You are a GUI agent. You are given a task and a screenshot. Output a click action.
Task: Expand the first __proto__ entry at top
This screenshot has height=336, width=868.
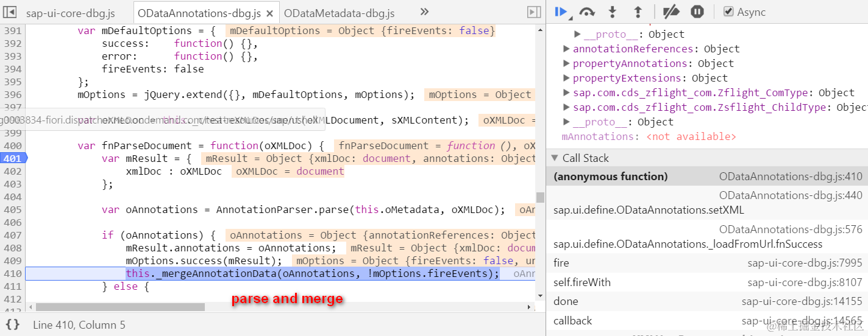click(577, 34)
